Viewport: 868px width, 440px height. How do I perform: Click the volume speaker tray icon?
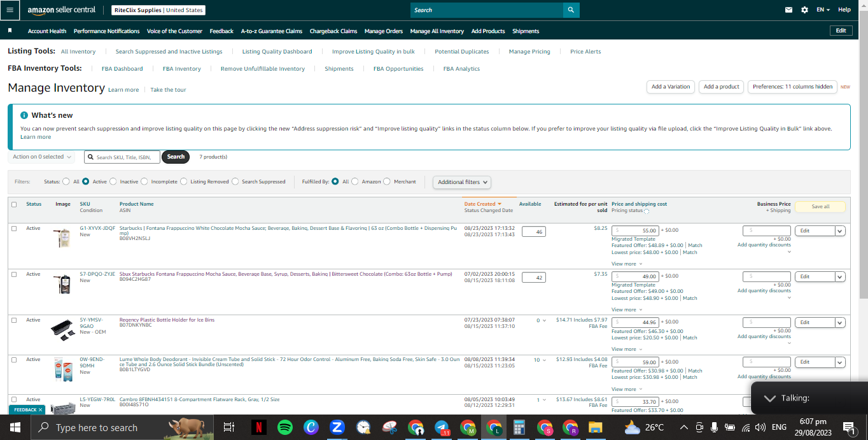point(759,427)
